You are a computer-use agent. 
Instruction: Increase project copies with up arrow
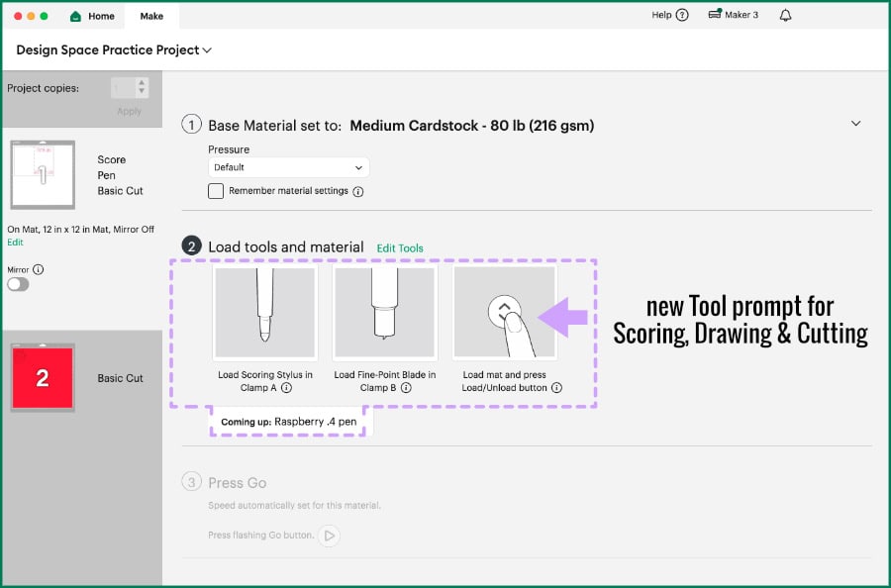point(142,83)
